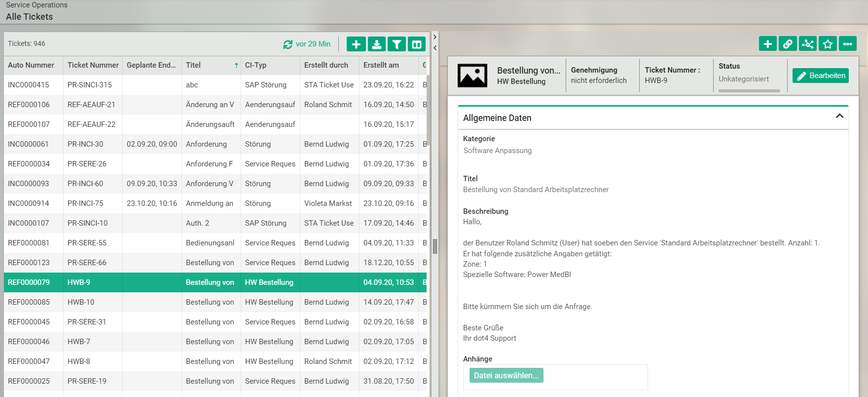868x397 pixels.
Task: Click ticket number REF-AEAUF-21
Action: click(x=91, y=105)
